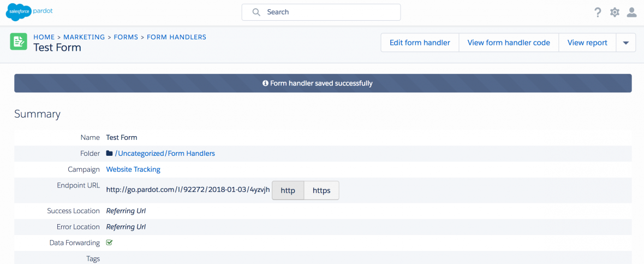This screenshot has width=644, height=264.
Task: Click the info icon in saved banner
Action: coord(265,84)
